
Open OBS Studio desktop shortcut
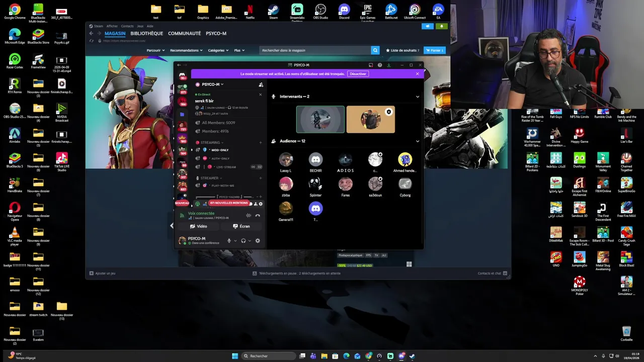tap(320, 12)
